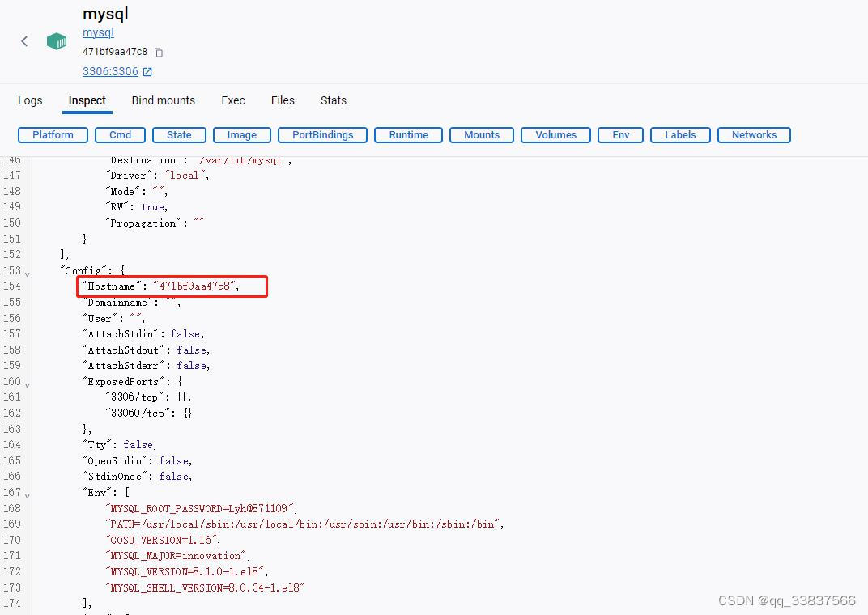Open the Runtime section
This screenshot has height=615, width=868.
[408, 135]
